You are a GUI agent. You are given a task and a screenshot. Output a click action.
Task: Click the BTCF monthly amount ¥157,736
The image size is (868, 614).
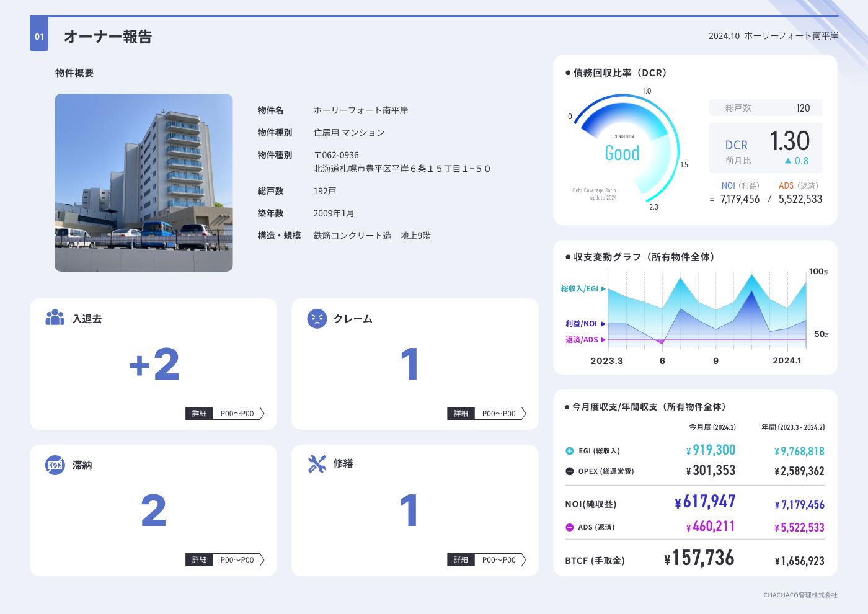click(x=699, y=558)
